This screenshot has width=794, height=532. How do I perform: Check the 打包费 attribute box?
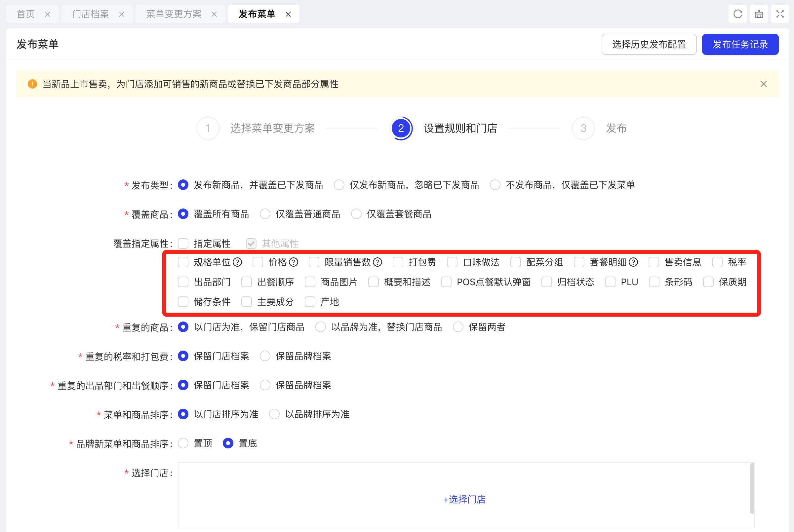398,262
